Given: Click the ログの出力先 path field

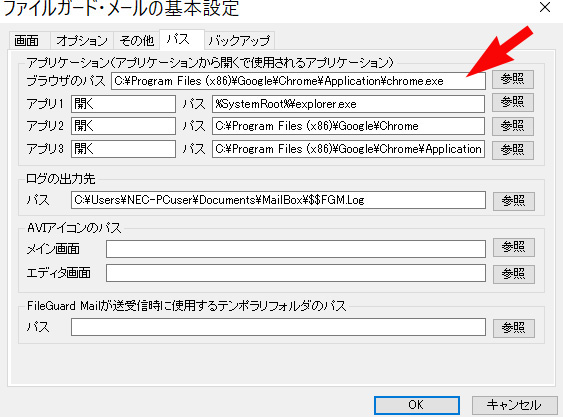Looking at the screenshot, I should point(278,200).
